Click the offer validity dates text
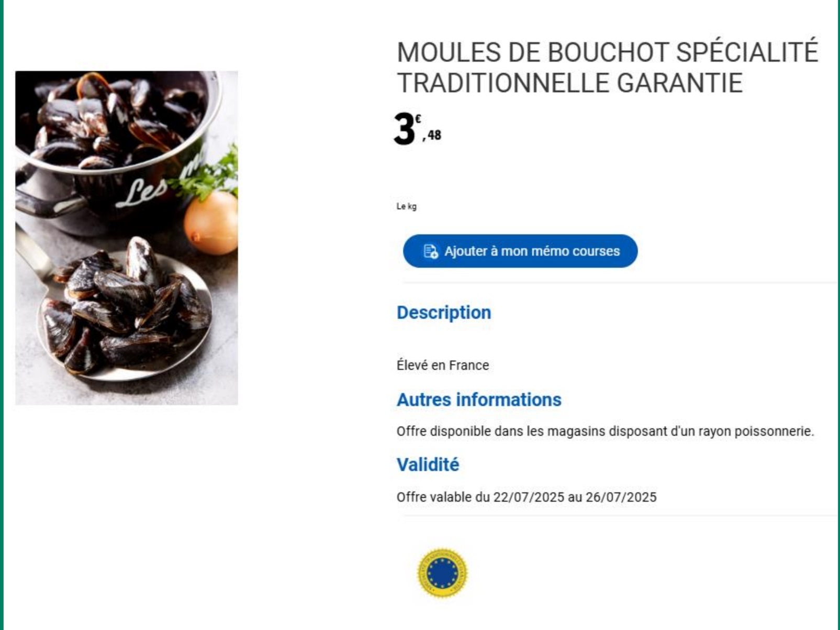 [527, 497]
